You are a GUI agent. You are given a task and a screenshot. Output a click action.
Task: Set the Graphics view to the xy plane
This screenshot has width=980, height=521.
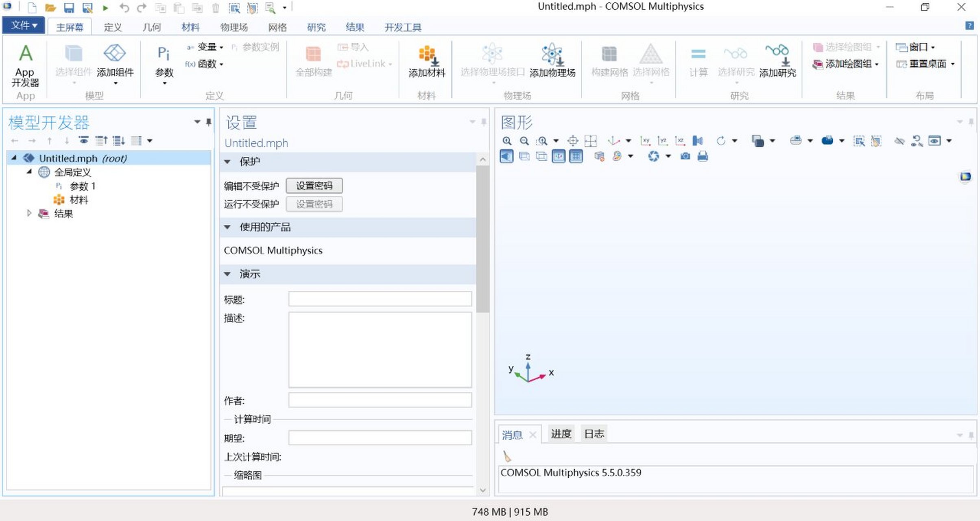pyautogui.click(x=645, y=141)
